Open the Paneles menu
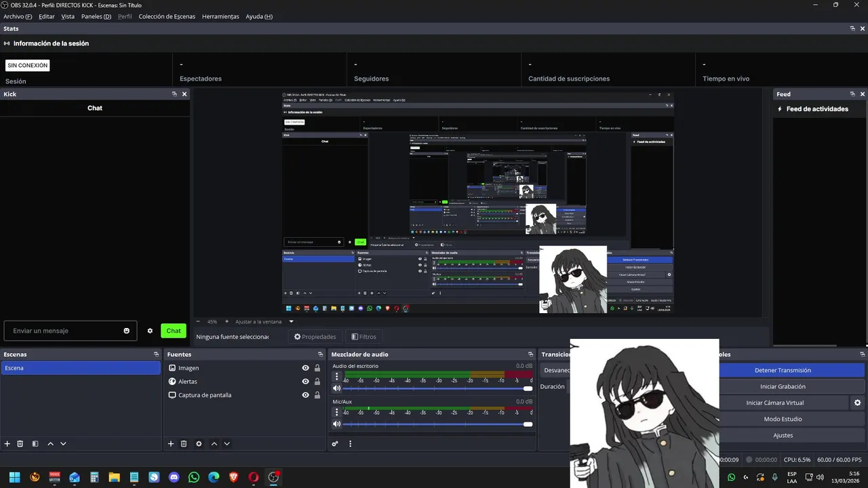Viewport: 868px width, 488px height. point(96,16)
